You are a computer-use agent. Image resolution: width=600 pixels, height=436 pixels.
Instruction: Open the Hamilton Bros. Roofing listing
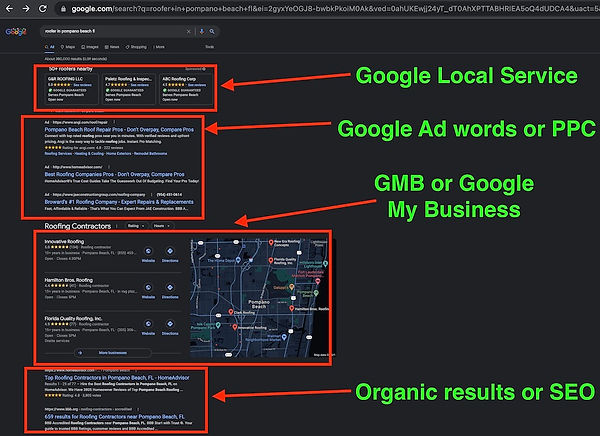(x=68, y=280)
